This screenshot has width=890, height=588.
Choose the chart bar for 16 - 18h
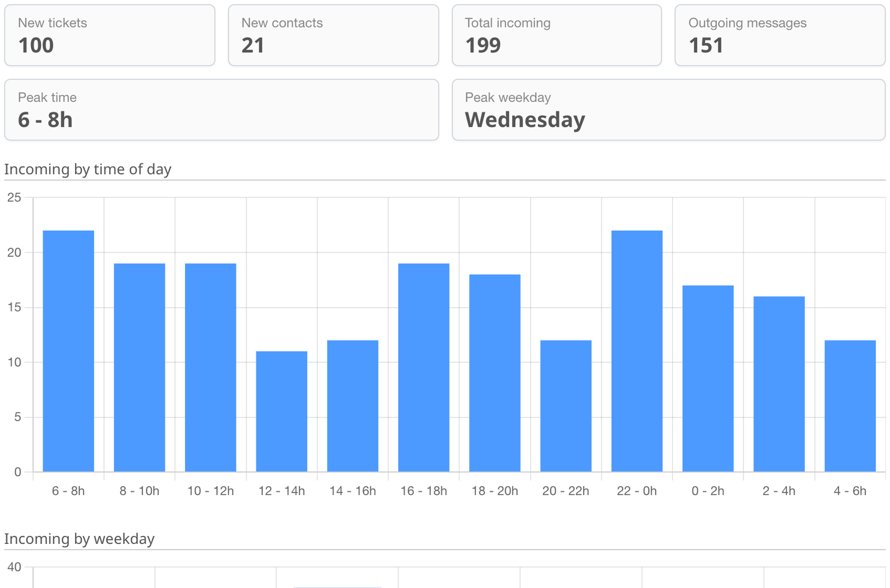424,368
